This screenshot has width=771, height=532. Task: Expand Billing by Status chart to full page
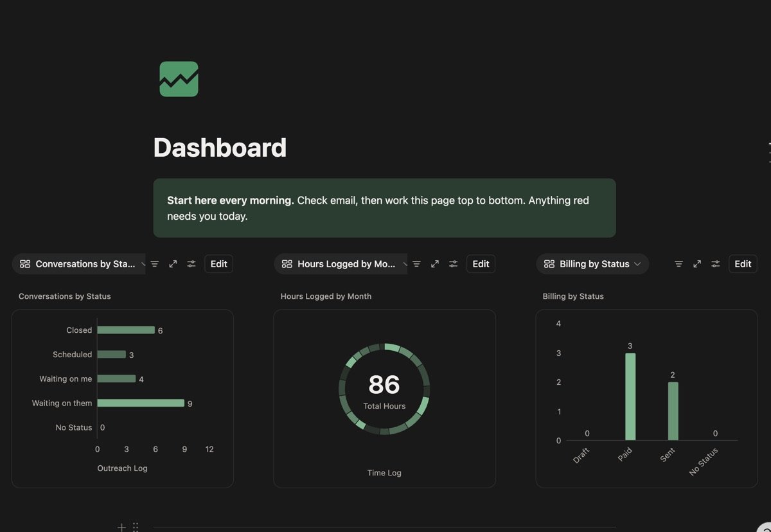coord(697,264)
